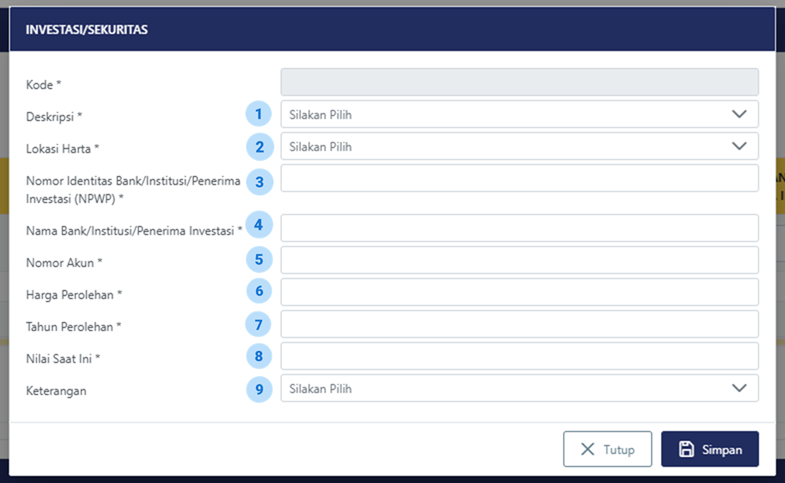Viewport: 785px width, 483px height.
Task: Focus the Tahun Perolehan input box
Action: coord(519,324)
